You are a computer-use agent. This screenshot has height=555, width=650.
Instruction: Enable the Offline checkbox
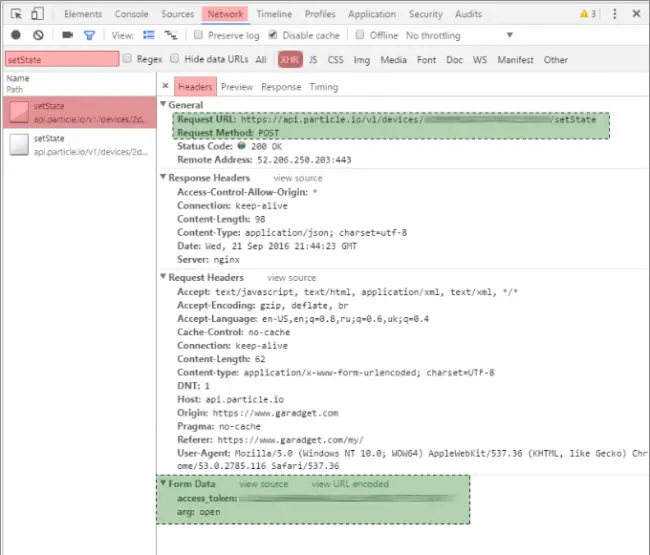tap(360, 35)
